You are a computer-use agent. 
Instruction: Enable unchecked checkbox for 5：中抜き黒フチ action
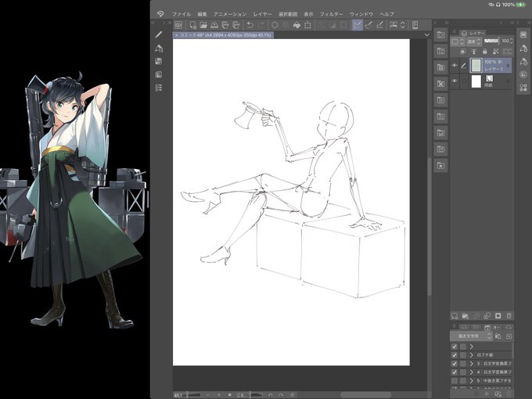point(455,381)
